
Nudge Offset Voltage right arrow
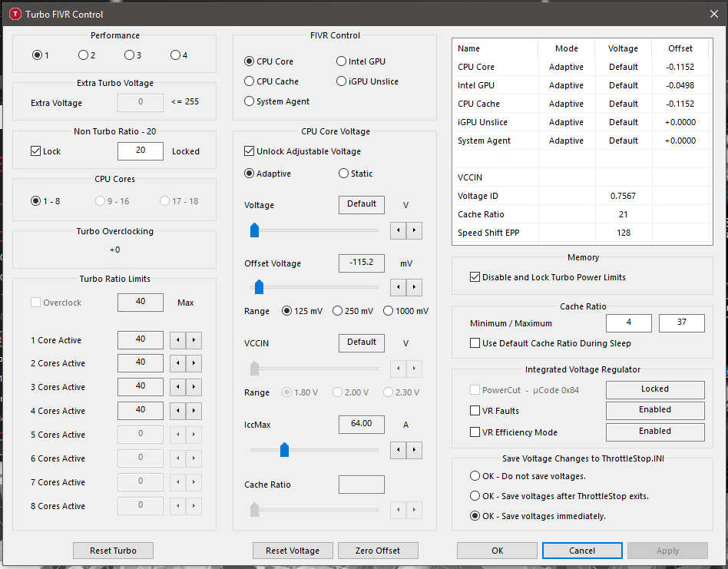pos(414,287)
